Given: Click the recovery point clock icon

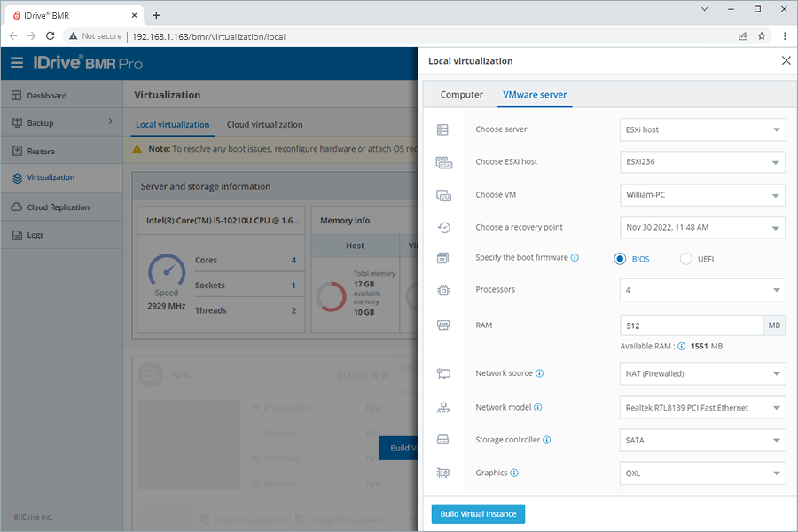Looking at the screenshot, I should click(x=444, y=228).
